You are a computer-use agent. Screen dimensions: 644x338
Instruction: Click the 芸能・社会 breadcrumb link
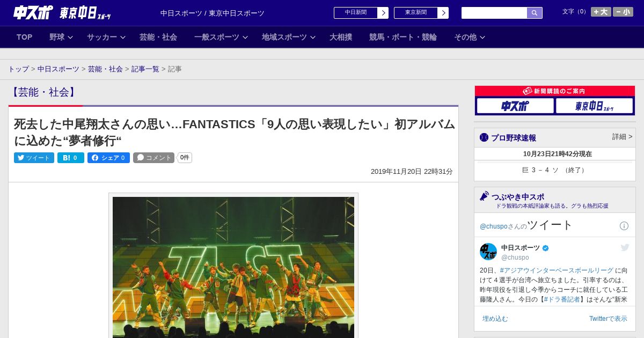coord(105,69)
